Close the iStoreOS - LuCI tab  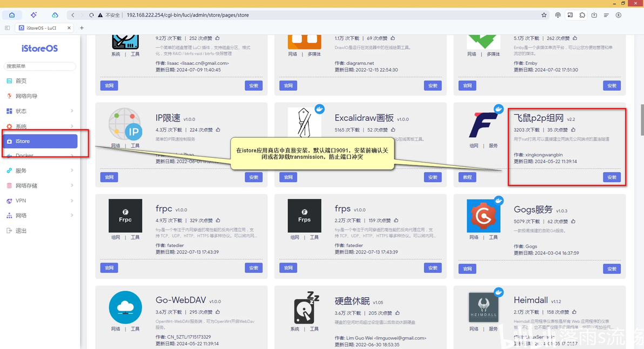pyautogui.click(x=69, y=28)
